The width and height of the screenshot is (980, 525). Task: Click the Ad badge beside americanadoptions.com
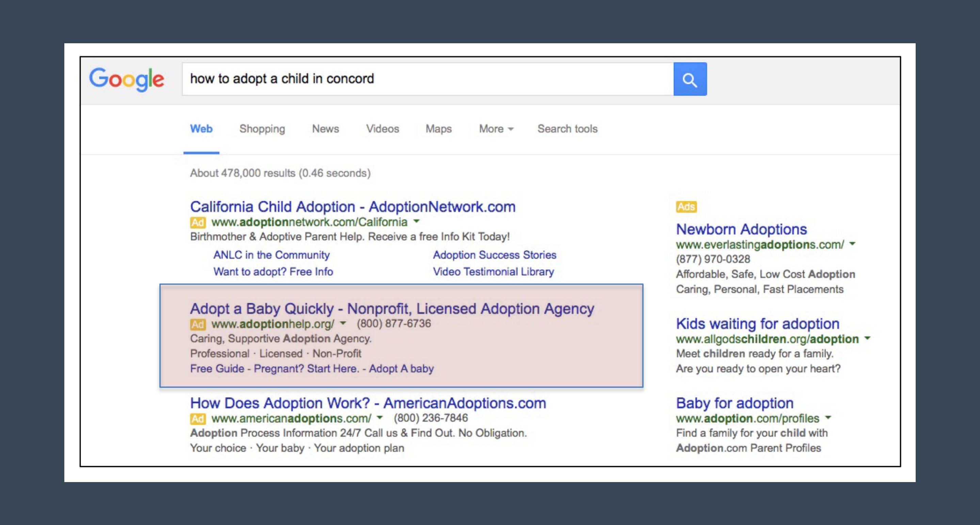(x=198, y=419)
